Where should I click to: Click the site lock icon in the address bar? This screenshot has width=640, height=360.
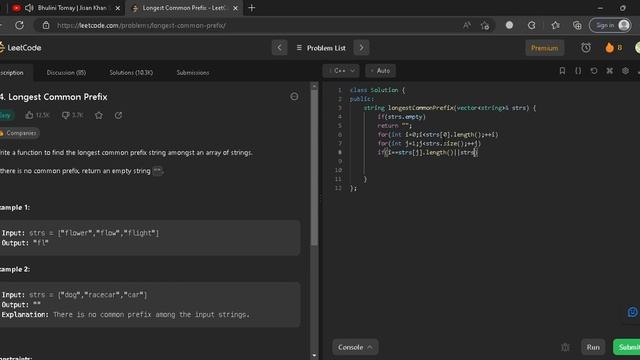tap(46, 25)
